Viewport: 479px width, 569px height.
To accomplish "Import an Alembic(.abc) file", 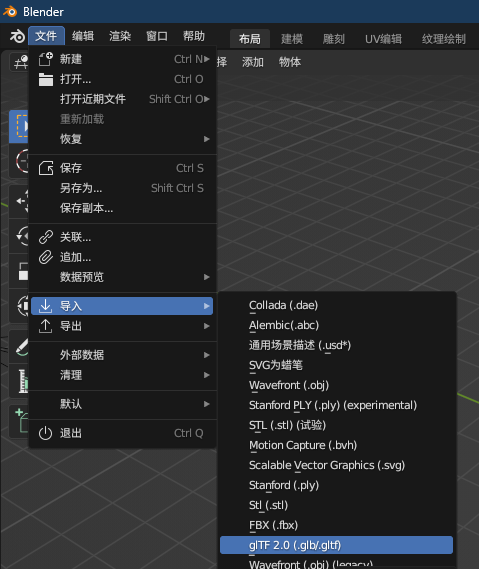I will pos(336,325).
